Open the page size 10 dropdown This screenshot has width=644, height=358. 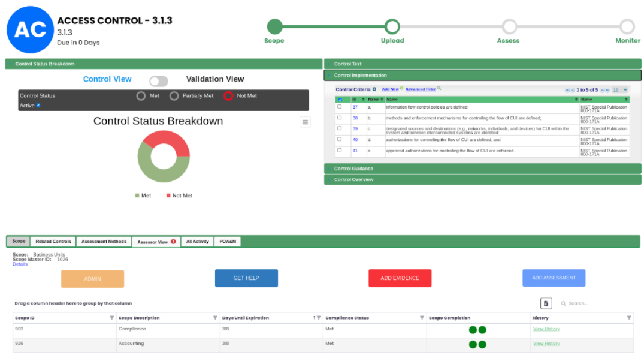(x=621, y=88)
